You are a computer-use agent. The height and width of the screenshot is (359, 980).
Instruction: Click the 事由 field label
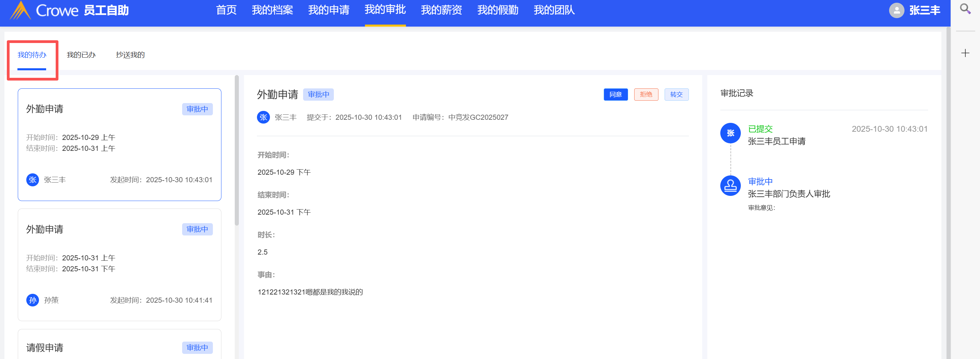click(266, 275)
